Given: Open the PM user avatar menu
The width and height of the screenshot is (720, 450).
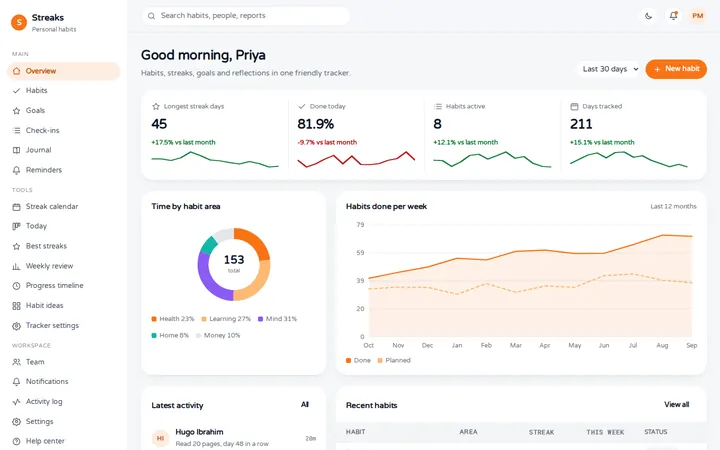Looking at the screenshot, I should coord(698,16).
